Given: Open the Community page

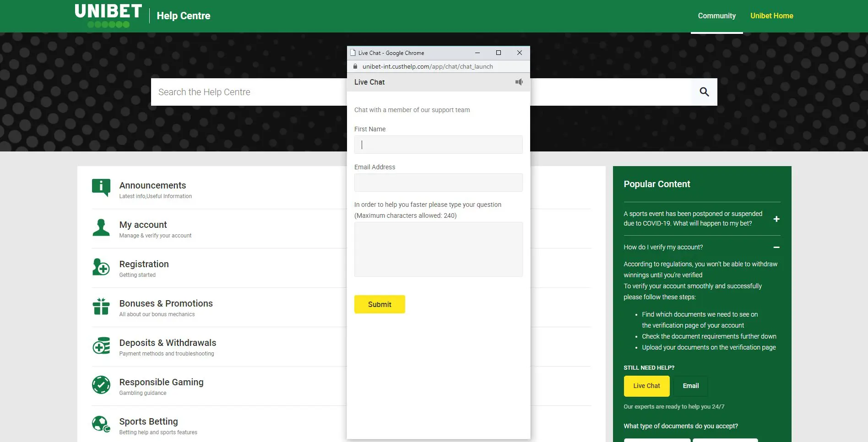Looking at the screenshot, I should (x=716, y=16).
